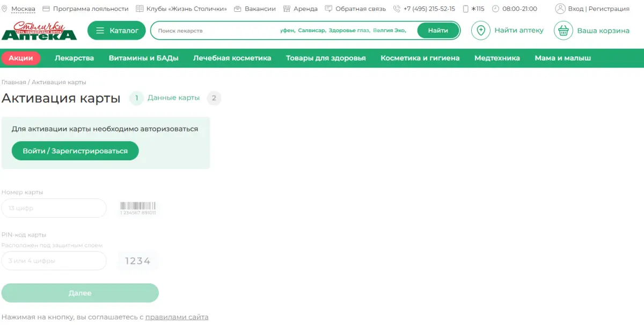This screenshot has width=644, height=325.
Task: Click the Далее button
Action: 80,293
